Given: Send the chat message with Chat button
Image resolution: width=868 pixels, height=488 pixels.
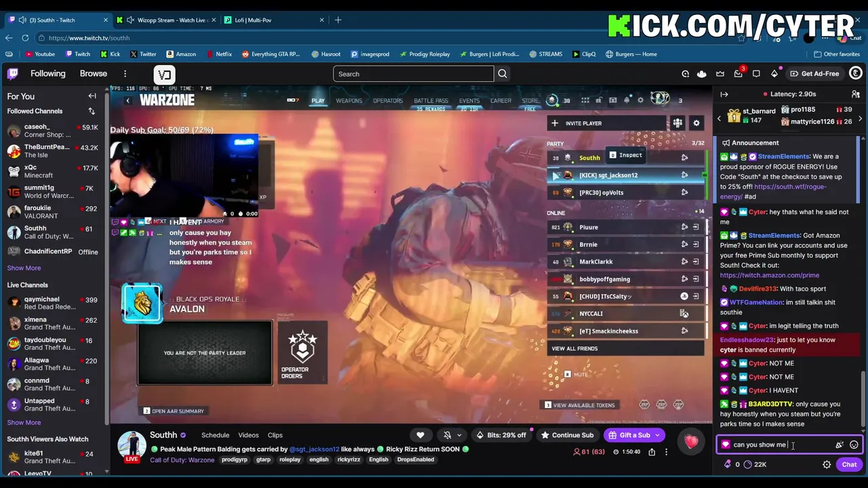Looking at the screenshot, I should pos(849,464).
